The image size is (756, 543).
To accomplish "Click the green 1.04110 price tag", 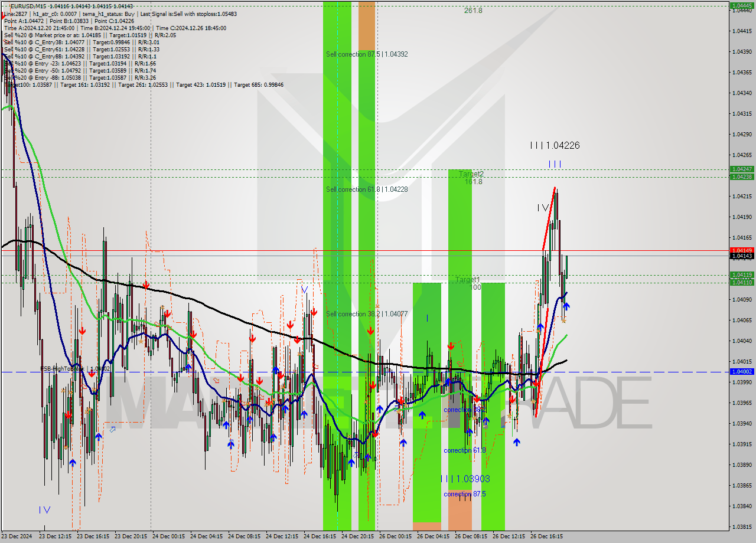I will [742, 282].
